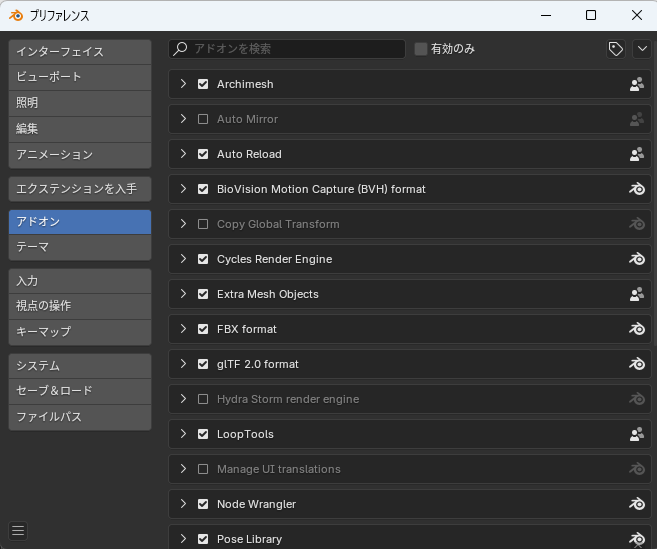Enable the Auto Mirror add-on

coord(203,119)
